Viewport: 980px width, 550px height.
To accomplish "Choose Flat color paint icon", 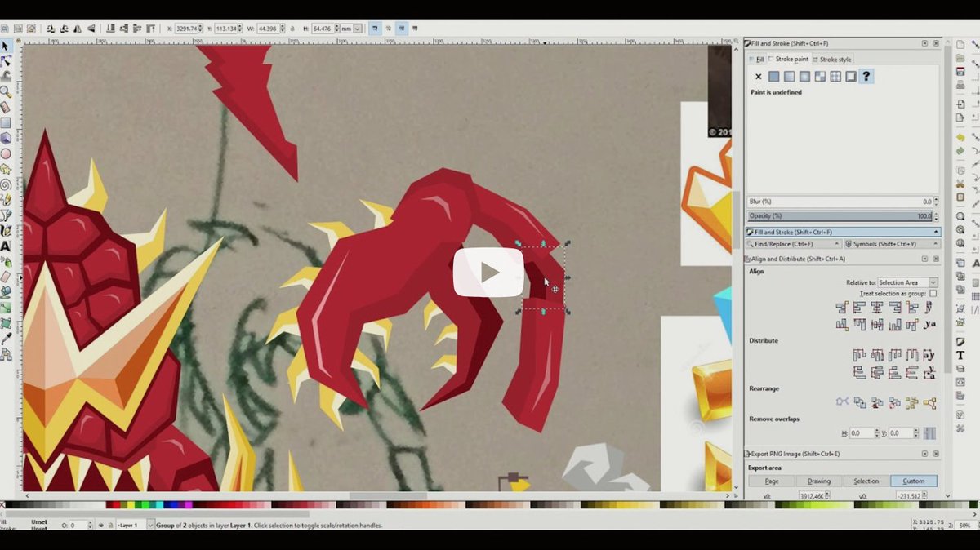I will coord(773,77).
